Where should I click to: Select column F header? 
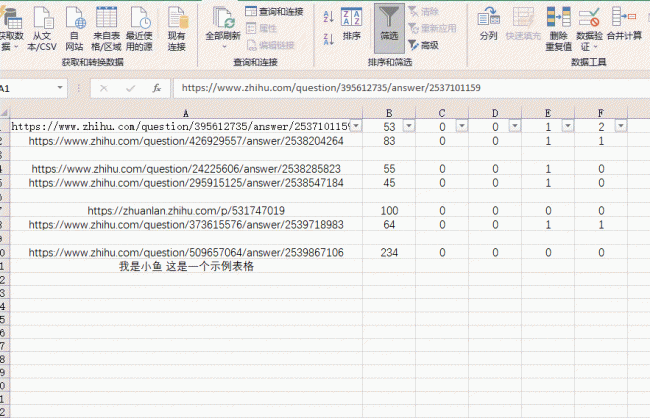click(x=601, y=113)
